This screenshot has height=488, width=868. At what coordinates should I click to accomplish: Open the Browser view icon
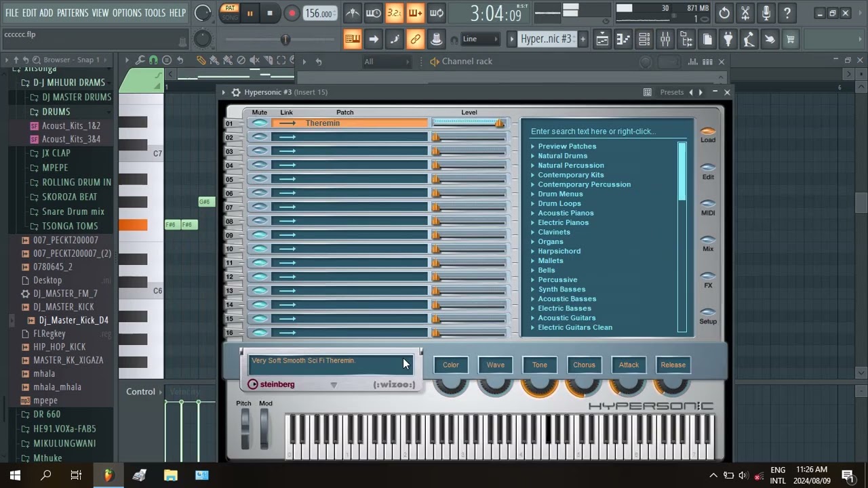click(x=686, y=39)
